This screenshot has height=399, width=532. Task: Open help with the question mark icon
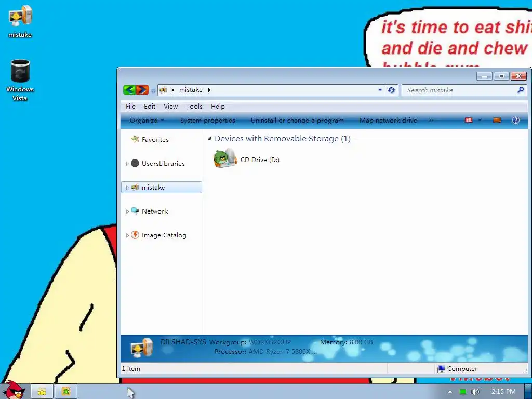516,120
